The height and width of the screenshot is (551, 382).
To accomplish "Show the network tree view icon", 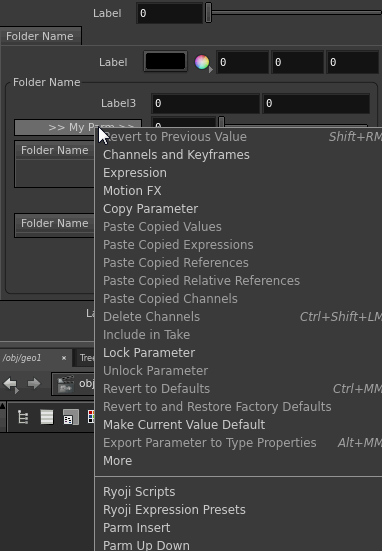I will click(23, 417).
